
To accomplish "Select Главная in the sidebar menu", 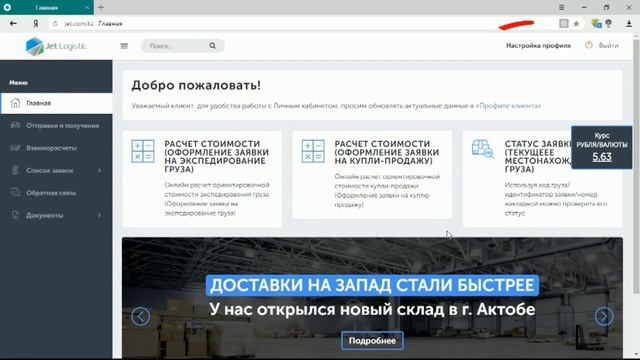I will (56, 103).
